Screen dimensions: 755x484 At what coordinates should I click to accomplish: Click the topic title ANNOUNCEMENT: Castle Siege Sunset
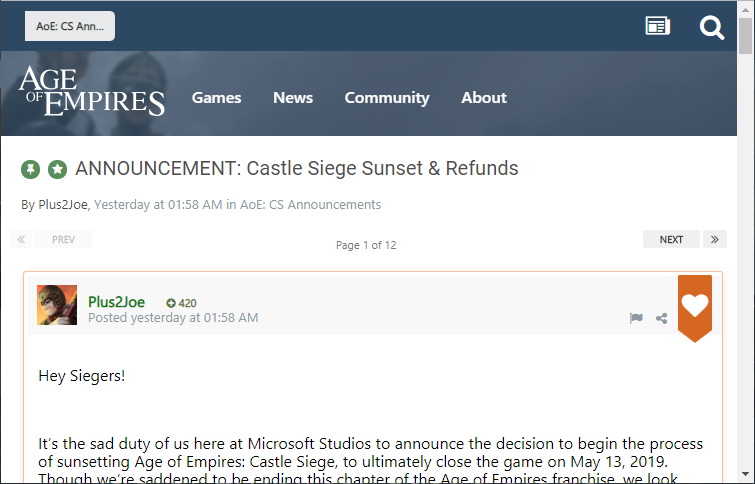point(297,169)
